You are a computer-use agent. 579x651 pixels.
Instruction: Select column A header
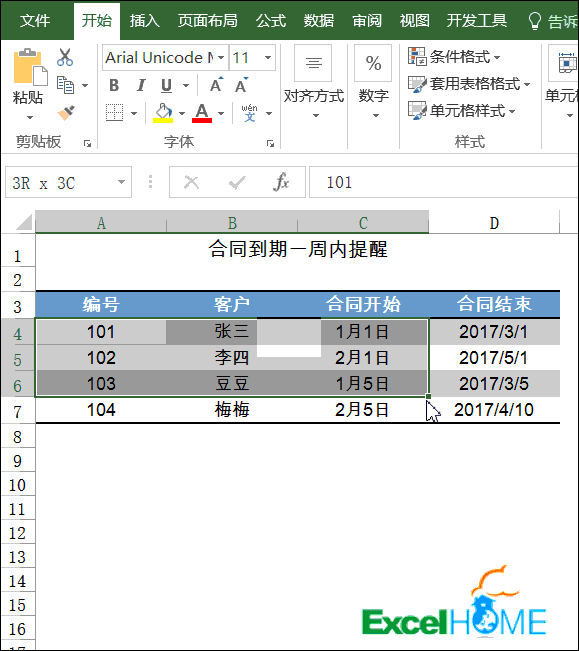pyautogui.click(x=101, y=223)
